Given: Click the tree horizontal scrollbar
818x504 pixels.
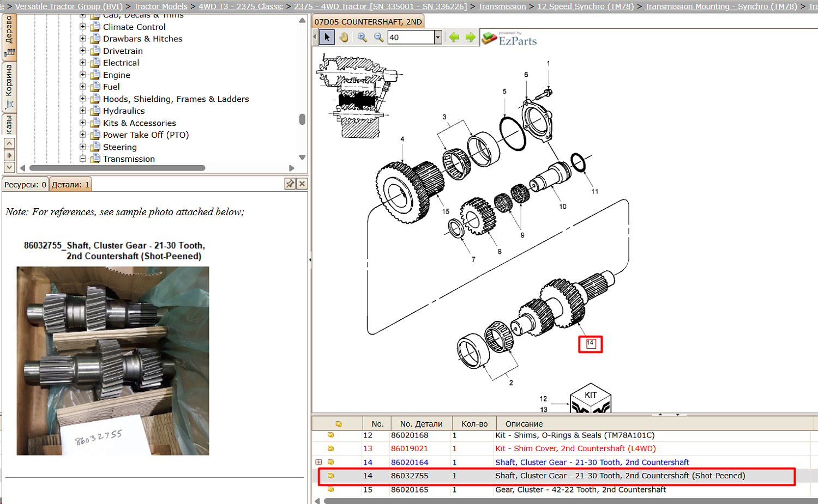Looking at the screenshot, I should (117, 168).
